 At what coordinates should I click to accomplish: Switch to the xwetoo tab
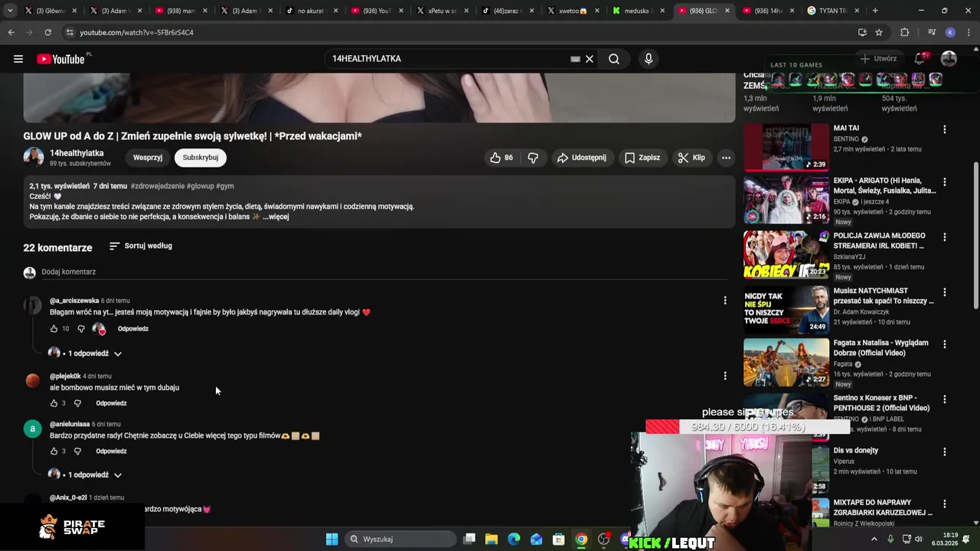[x=571, y=11]
